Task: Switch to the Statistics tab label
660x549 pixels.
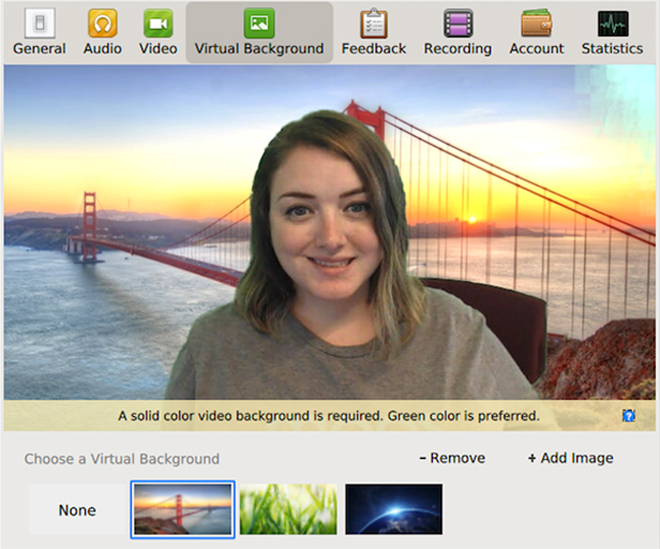Action: [612, 49]
